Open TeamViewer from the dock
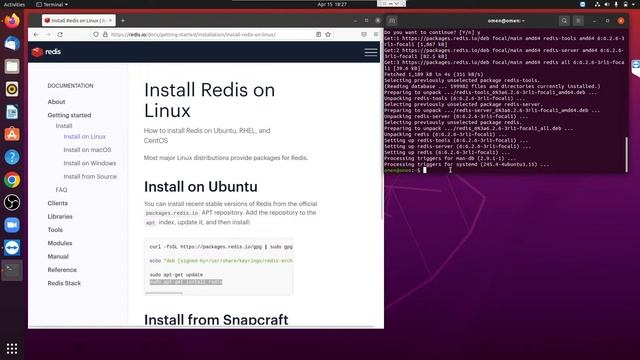640x360 pixels. click(12, 248)
